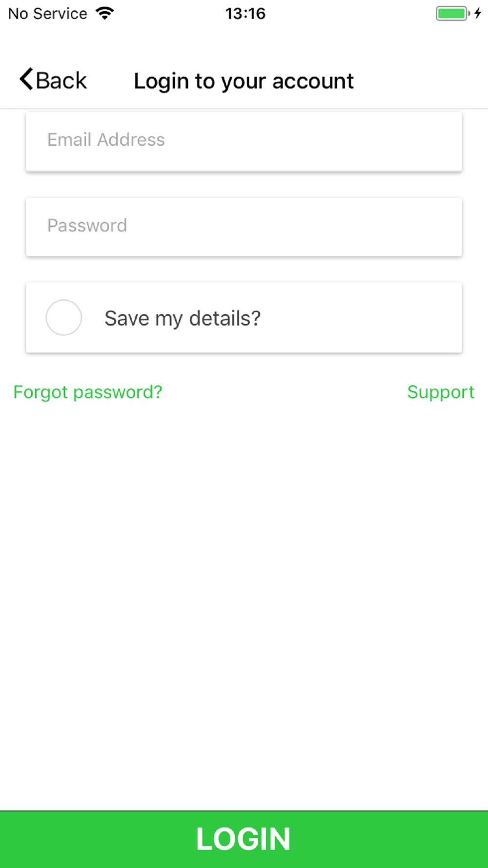This screenshot has height=868, width=488.
Task: Open the Forgot password? link
Action: [88, 393]
